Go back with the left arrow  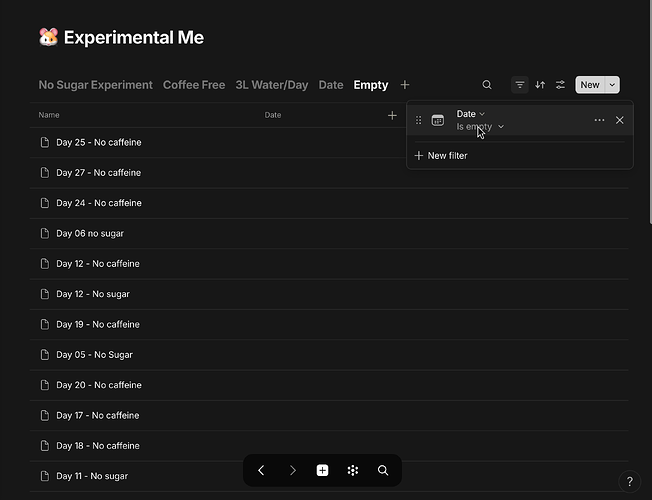pyautogui.click(x=261, y=470)
